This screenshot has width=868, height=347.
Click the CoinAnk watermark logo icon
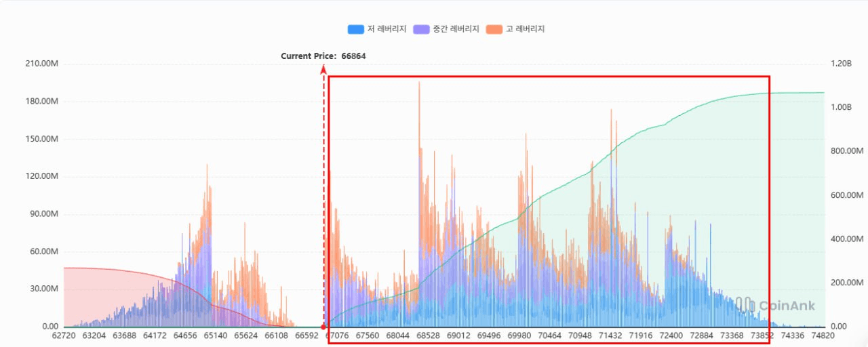(745, 305)
